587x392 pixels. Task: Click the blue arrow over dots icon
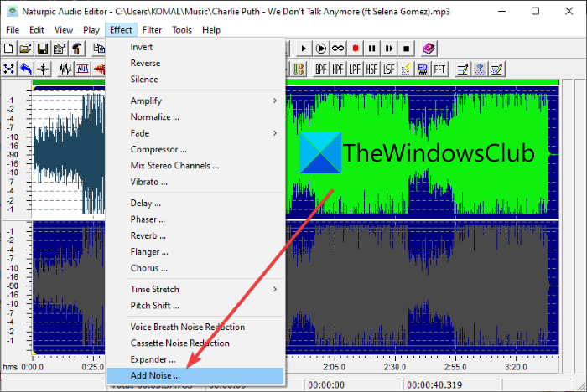click(x=480, y=70)
